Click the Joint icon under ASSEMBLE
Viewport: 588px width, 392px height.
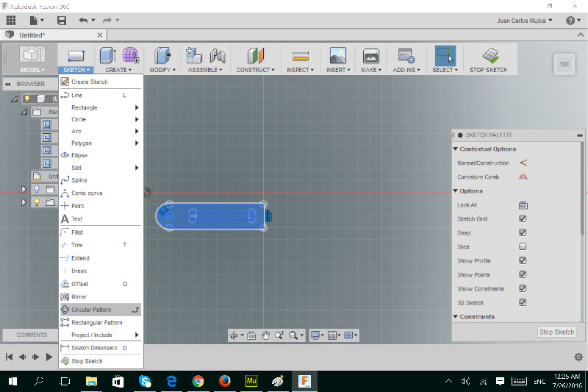pyautogui.click(x=218, y=56)
